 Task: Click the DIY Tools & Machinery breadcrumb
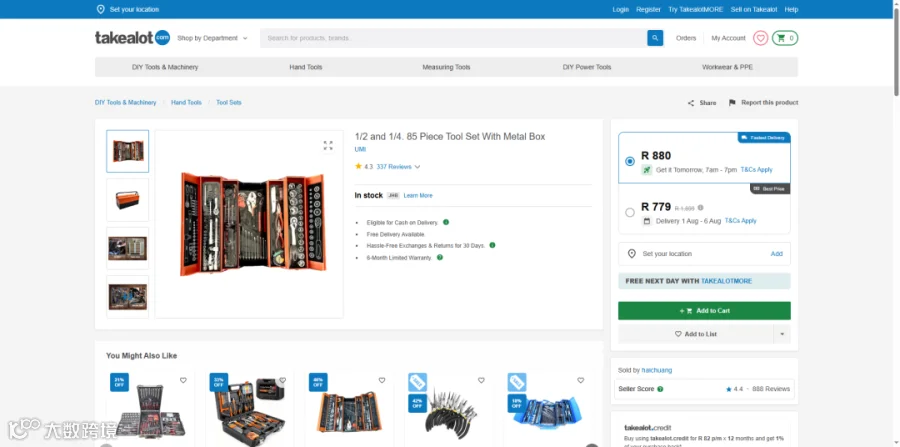coord(125,103)
